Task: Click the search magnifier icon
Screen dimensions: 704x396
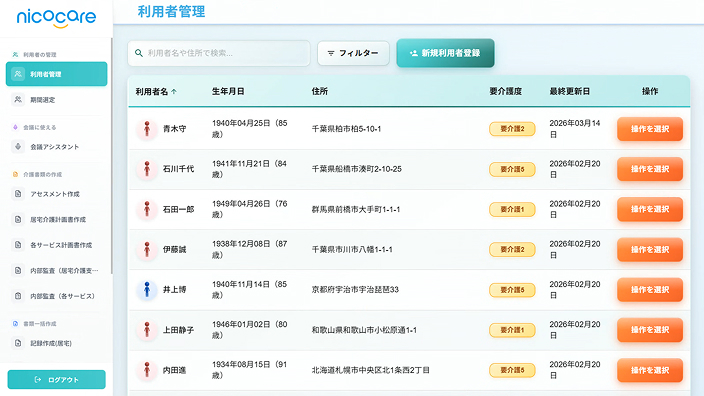Action: pos(139,53)
